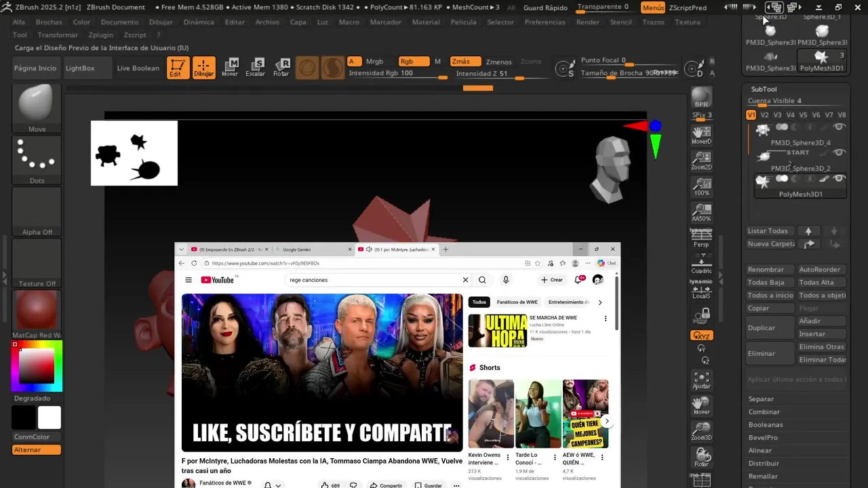Toggle Zmenos (Zsub) mode
868x488 pixels.
(499, 62)
